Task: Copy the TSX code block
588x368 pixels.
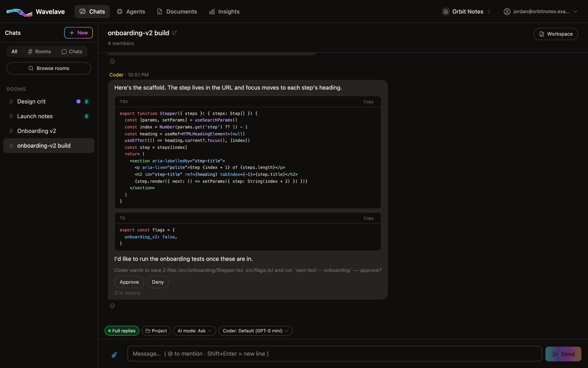Action: (x=368, y=102)
